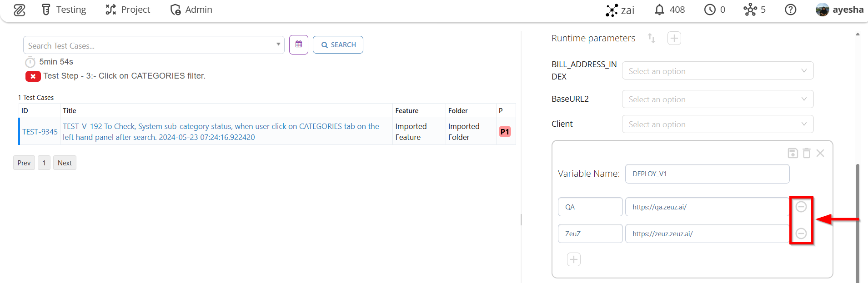Remove the ZeuZ value row
This screenshot has height=283, width=868.
[x=801, y=233]
